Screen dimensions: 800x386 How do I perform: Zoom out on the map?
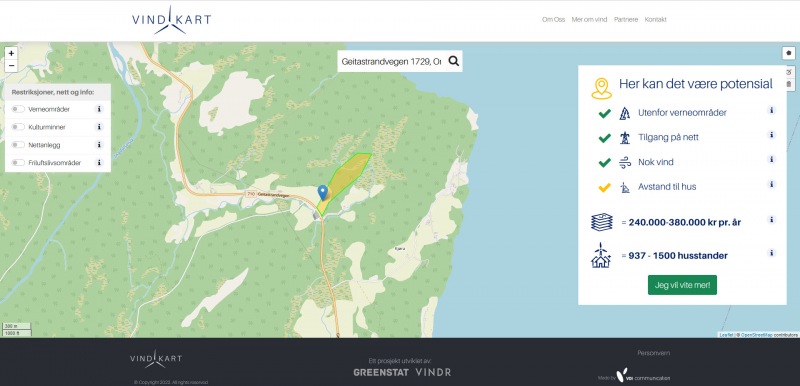(11, 66)
